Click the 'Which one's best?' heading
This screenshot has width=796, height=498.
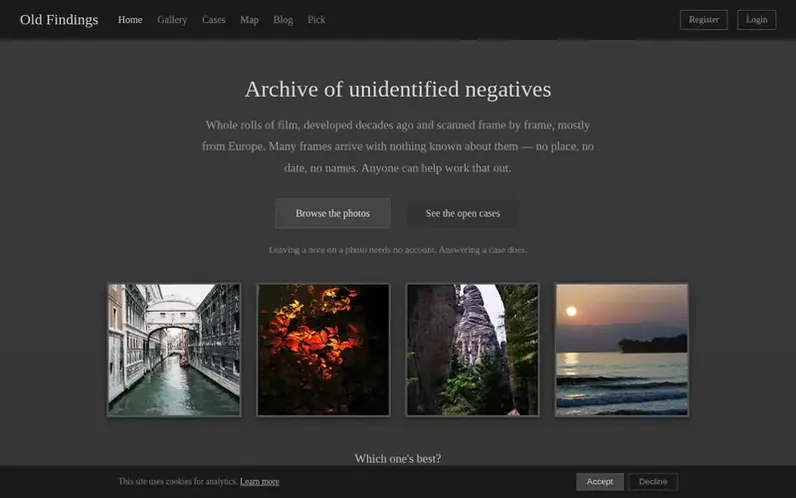tap(398, 458)
